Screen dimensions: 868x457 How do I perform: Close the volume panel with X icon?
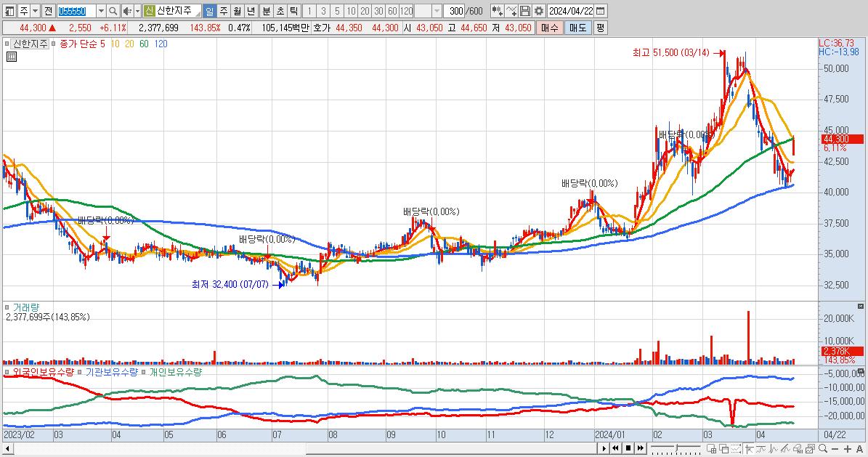coord(860,307)
